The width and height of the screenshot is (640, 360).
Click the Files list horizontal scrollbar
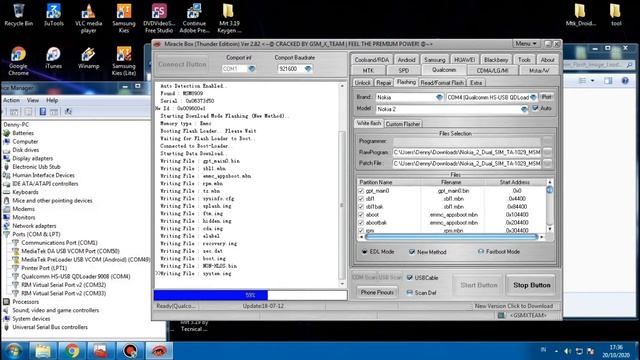[451, 237]
